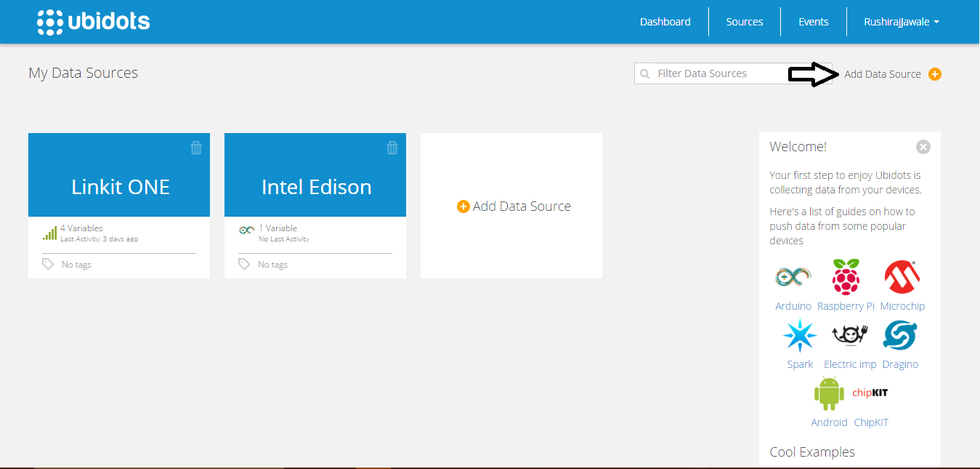The width and height of the screenshot is (980, 469).
Task: Close the Welcome panel
Action: point(923,147)
